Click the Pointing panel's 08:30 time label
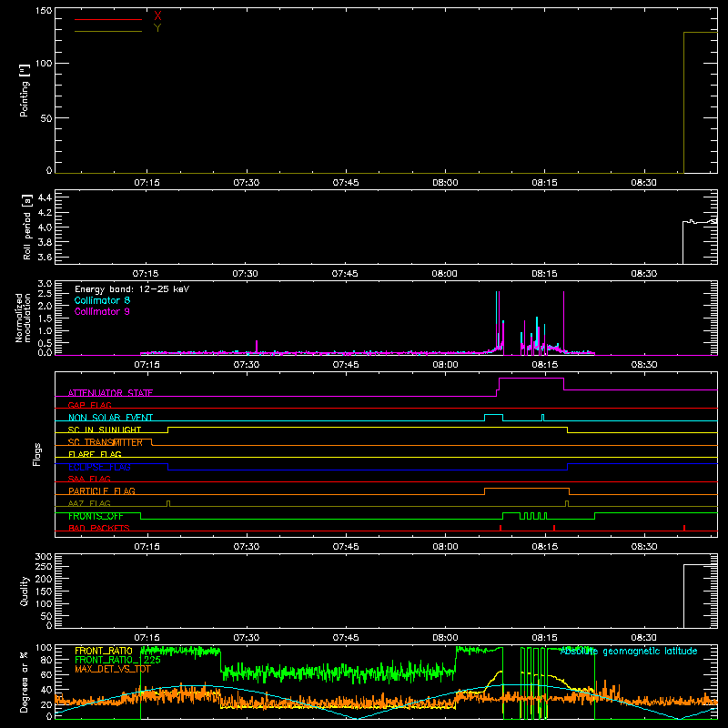Viewport: 728px width, 728px height. tap(643, 183)
